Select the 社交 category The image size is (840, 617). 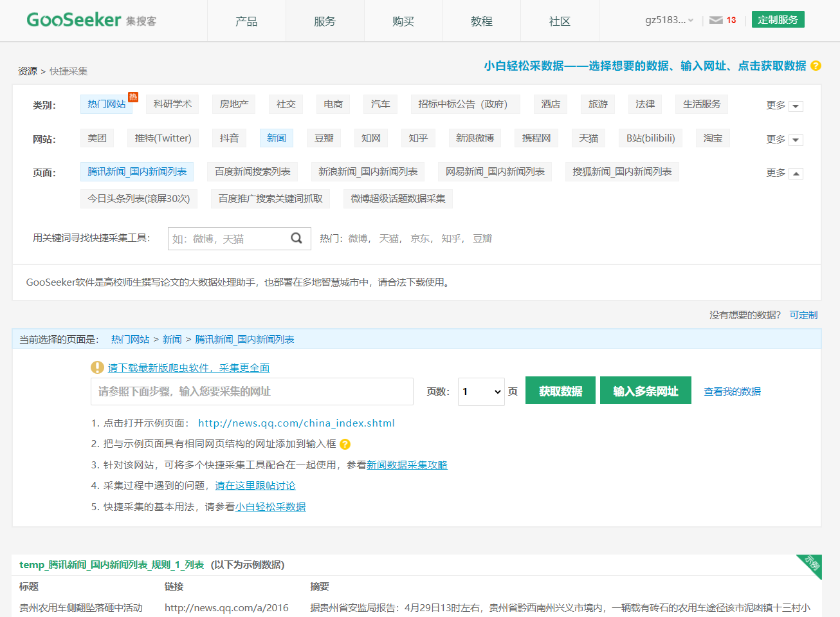(x=286, y=104)
